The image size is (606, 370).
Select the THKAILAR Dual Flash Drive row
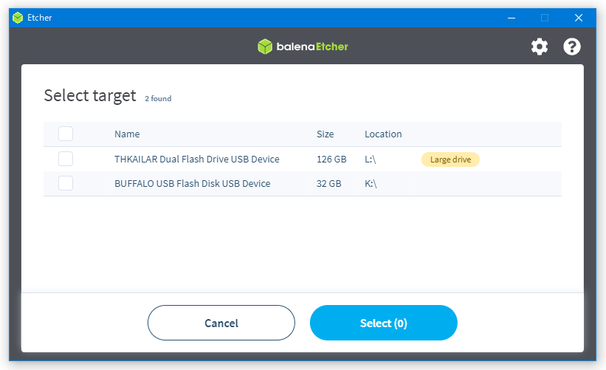(x=302, y=159)
